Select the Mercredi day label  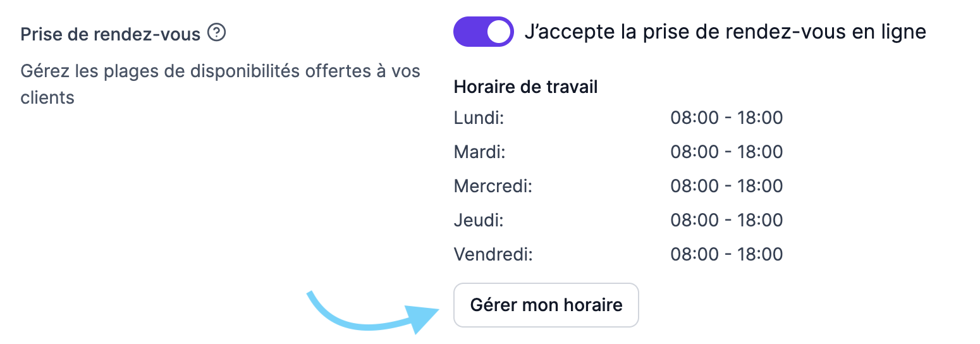pyautogui.click(x=494, y=186)
